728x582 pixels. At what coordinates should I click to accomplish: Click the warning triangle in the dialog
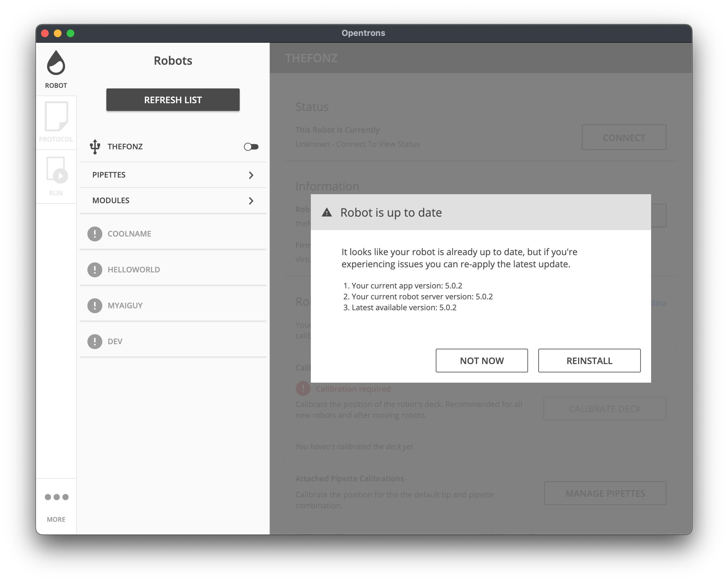coord(327,212)
